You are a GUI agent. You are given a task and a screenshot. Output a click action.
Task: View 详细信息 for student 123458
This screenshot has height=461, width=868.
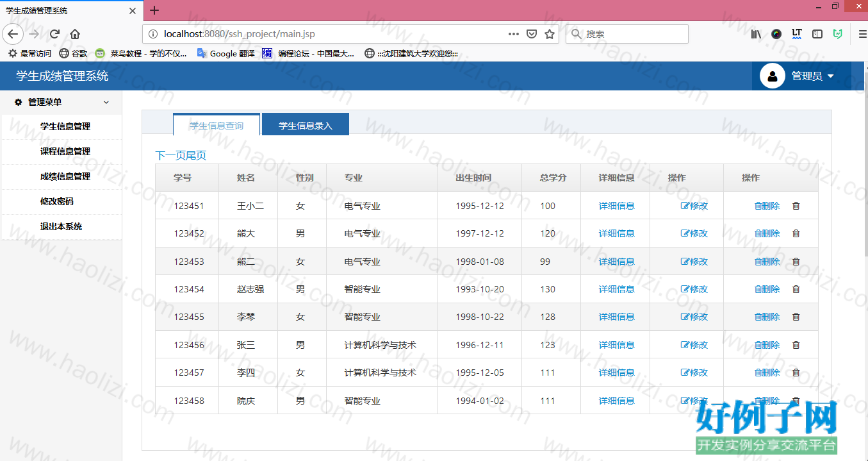[616, 401]
